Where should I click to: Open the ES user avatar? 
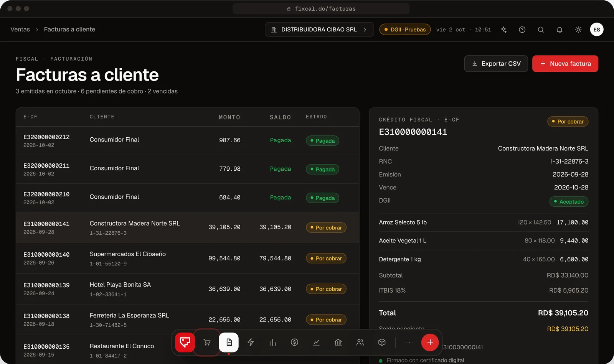(597, 30)
